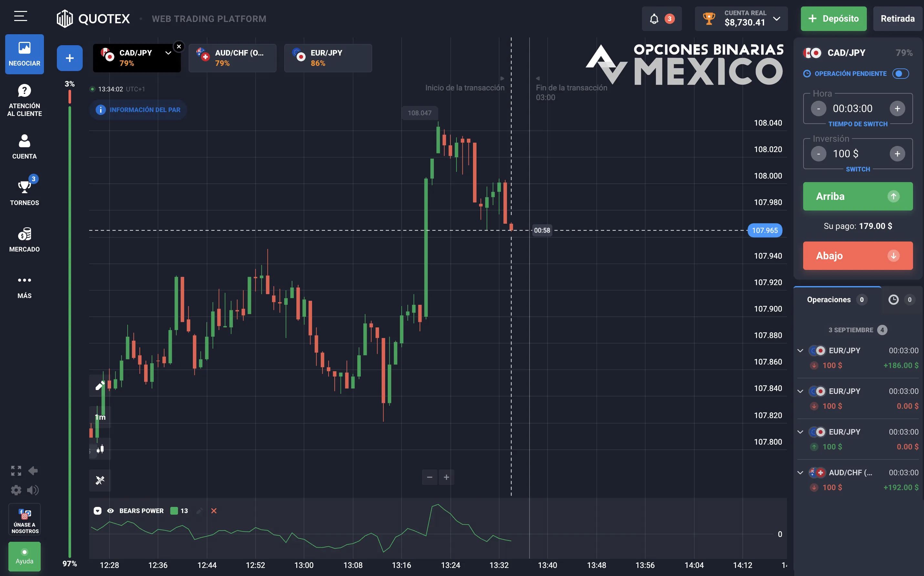Expand the AUD/CHF +192.00 $ trade
Screen dimensions: 924x576
point(801,473)
